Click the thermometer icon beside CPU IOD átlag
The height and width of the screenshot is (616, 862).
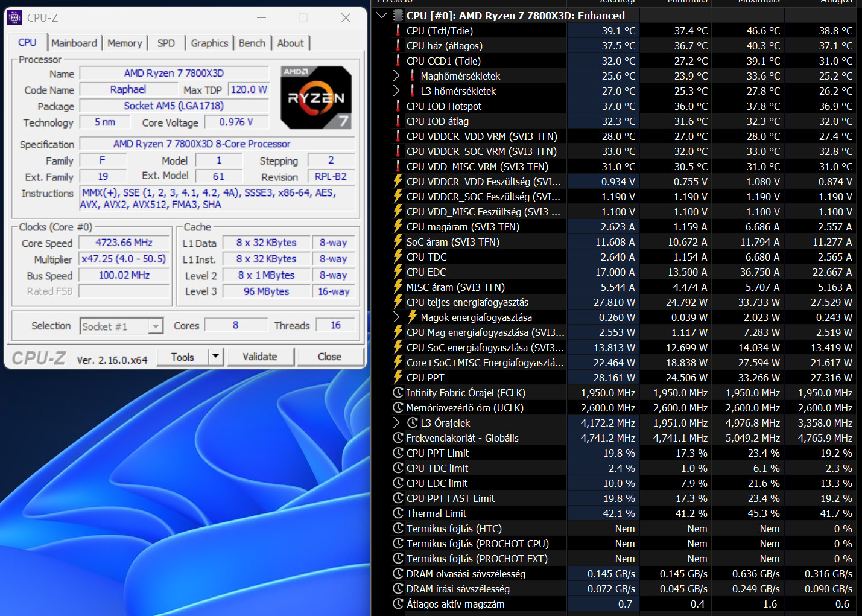point(398,121)
